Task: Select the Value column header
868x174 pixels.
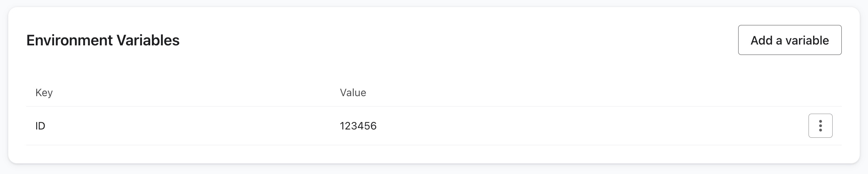Action: coord(353,92)
